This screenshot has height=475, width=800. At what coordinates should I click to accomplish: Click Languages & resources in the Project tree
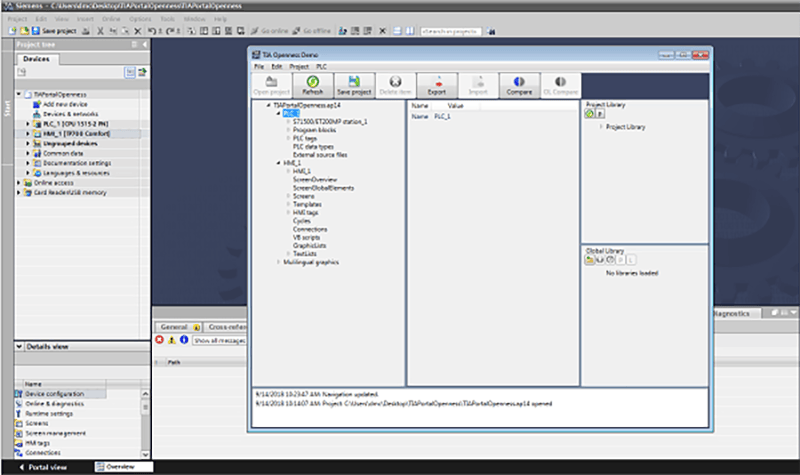click(76, 173)
